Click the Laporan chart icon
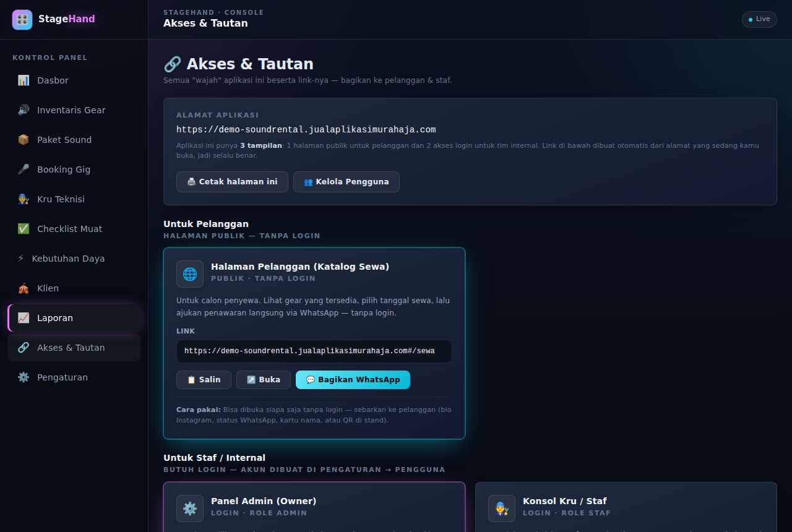The width and height of the screenshot is (792, 532). 24,318
